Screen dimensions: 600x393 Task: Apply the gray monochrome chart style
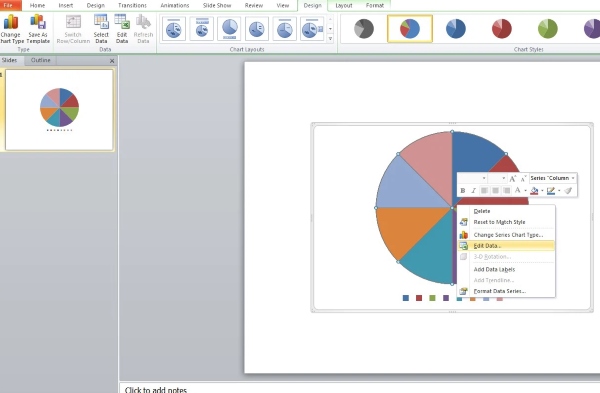coord(364,29)
